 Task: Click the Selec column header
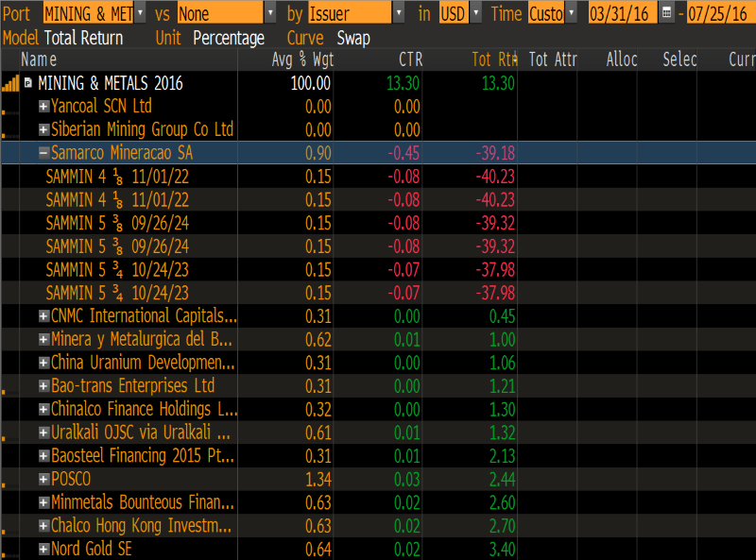coord(679,59)
